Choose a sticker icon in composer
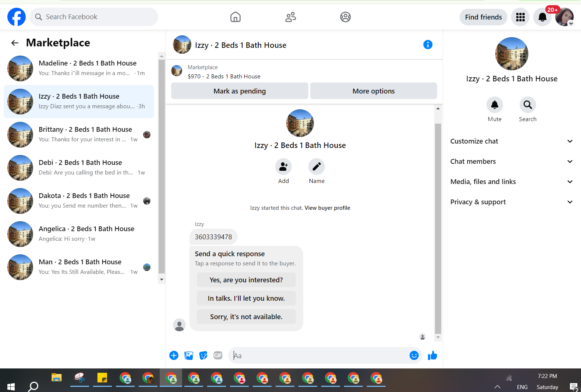Image resolution: width=581 pixels, height=392 pixels. [x=203, y=356]
